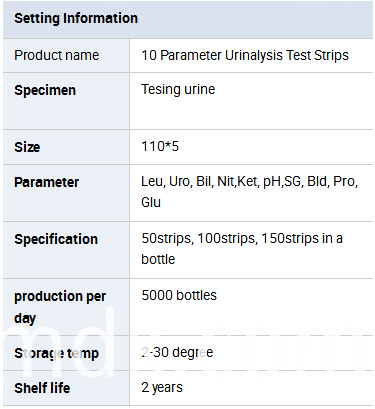Viewport: 375px width, 409px height.
Task: Click the 10 Parameter Urinalysis Test Strips text
Action: (245, 55)
